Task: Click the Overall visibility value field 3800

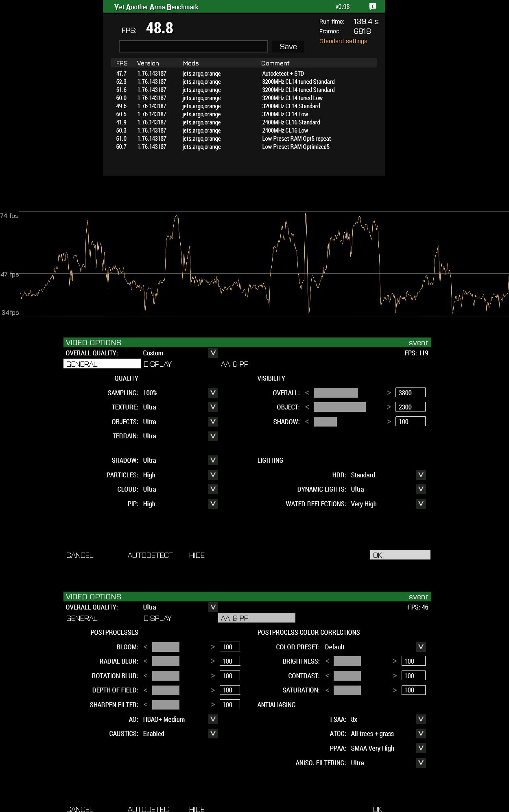Action: [x=411, y=393]
